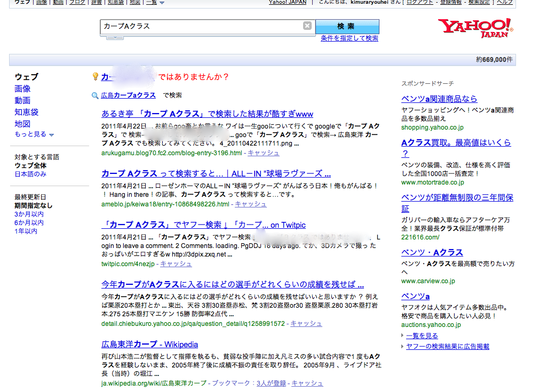This screenshot has height=392, width=547.
Task: Open the search assist tab under the search box
Action: tap(115, 38)
